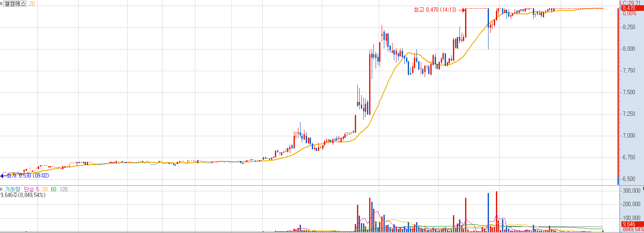Toggle the small square beside 거래량
This screenshot has width=644, height=233.
click(x=2, y=190)
